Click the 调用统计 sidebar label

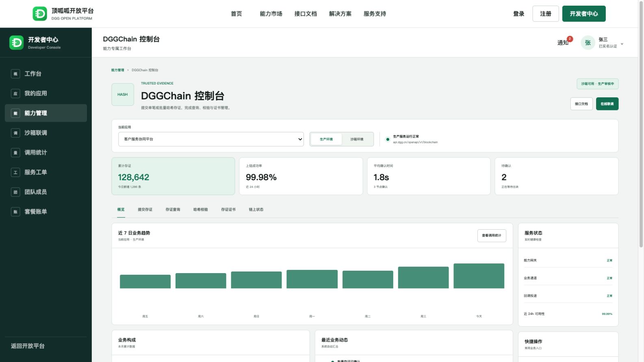36,153
